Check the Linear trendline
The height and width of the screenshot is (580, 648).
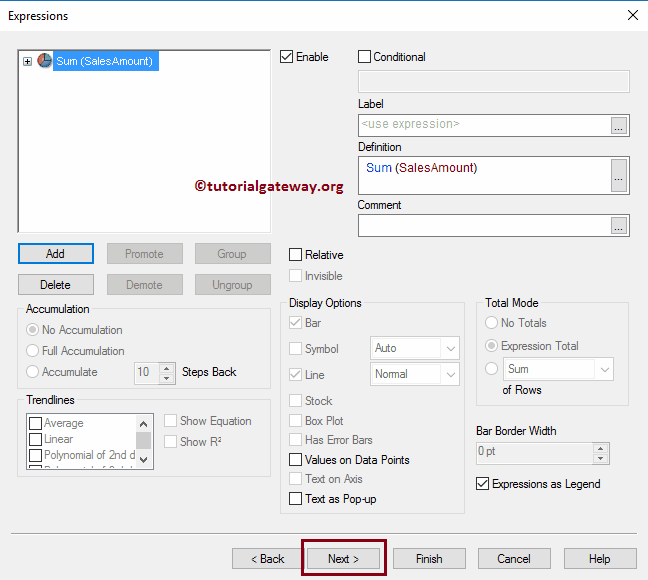[x=36, y=439]
